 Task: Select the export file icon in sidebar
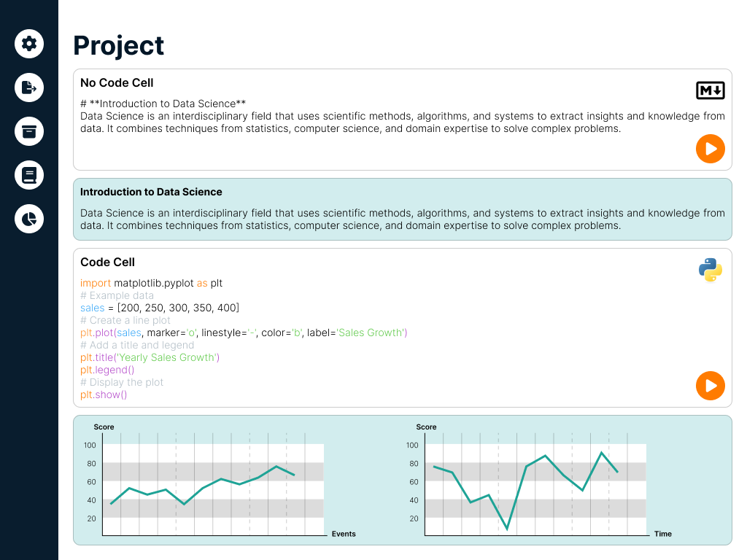(29, 87)
